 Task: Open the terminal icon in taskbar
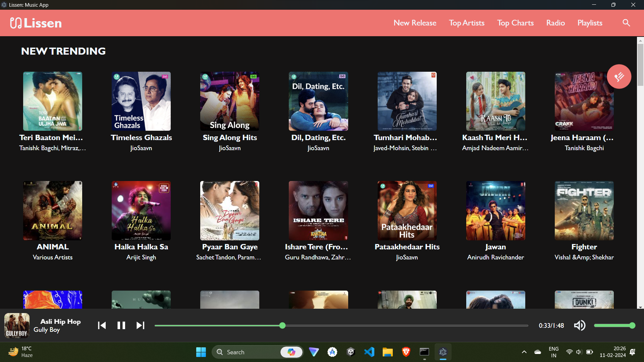tap(424, 352)
